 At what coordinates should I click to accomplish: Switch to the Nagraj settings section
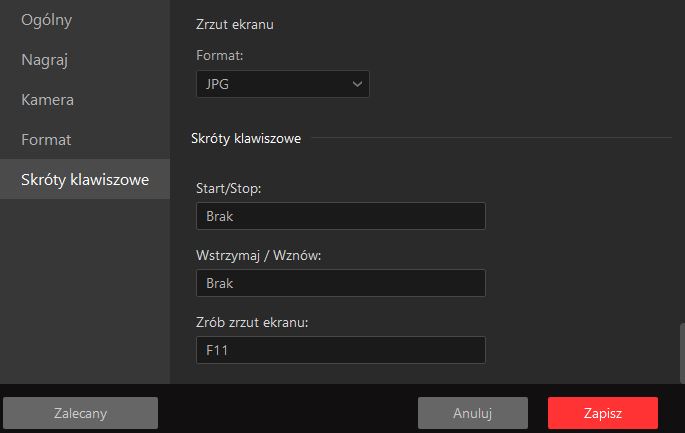pos(44,60)
